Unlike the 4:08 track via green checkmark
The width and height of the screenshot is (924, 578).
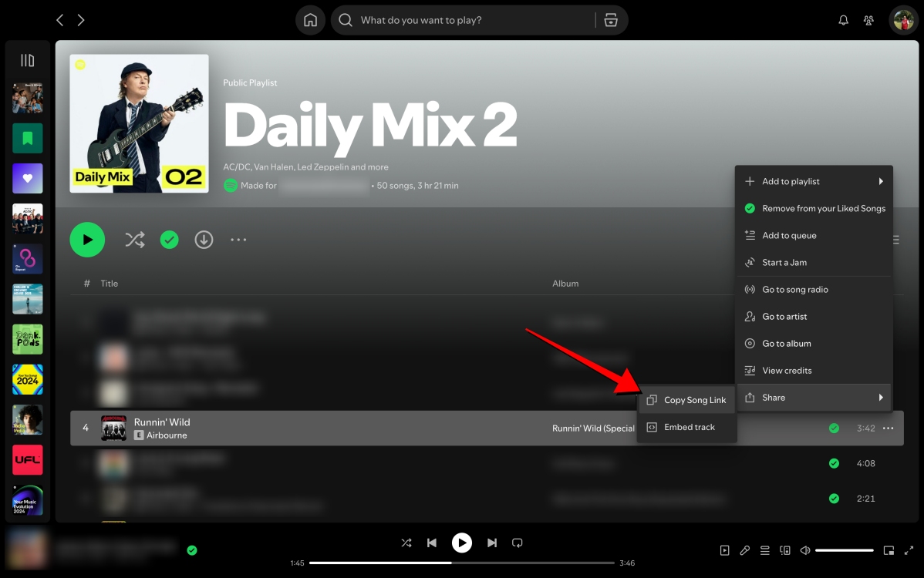[834, 463]
